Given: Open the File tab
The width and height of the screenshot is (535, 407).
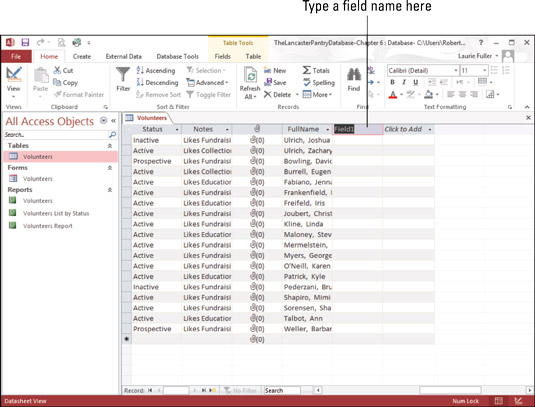Looking at the screenshot, I should click(16, 56).
